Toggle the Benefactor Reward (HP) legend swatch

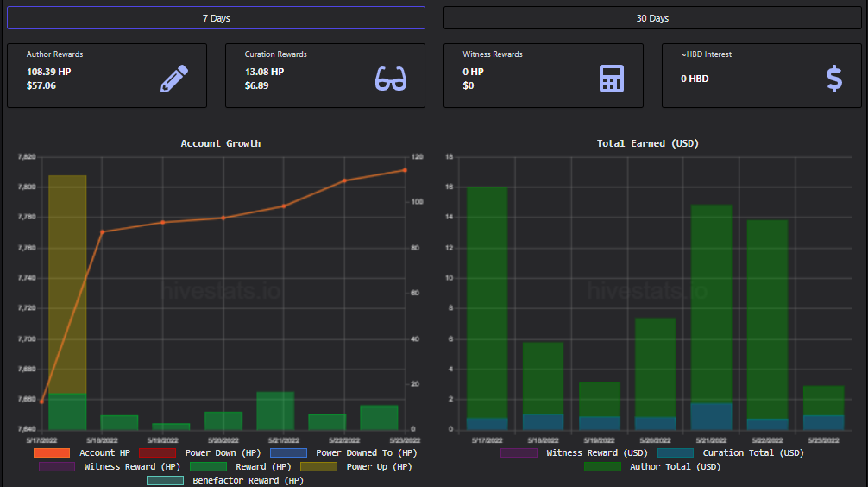(165, 480)
